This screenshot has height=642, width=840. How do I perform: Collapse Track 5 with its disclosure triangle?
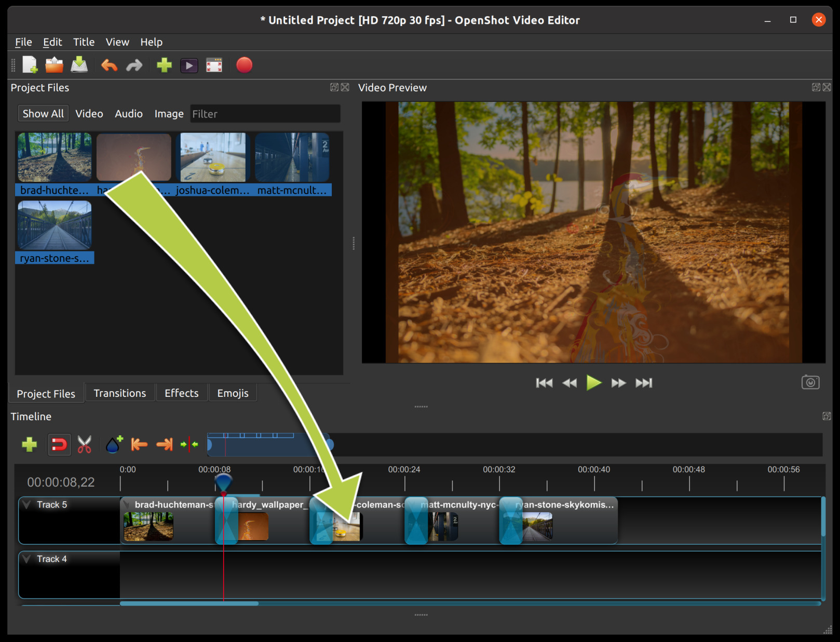26,504
